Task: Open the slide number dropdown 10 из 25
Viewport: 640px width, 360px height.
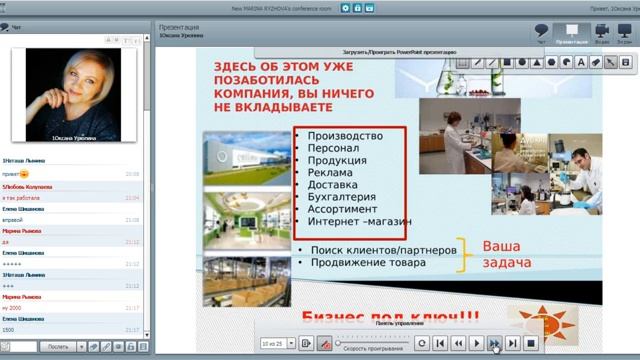Action: [291, 343]
